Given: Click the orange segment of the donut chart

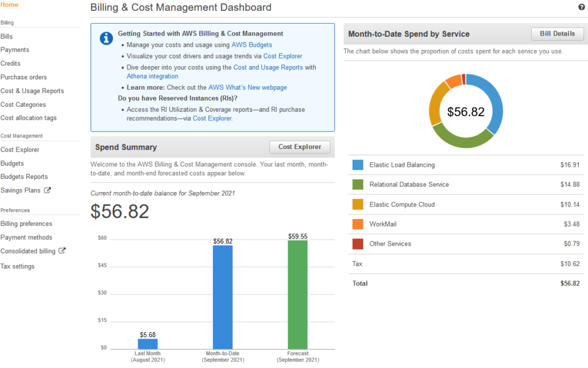Looking at the screenshot, I should (x=454, y=81).
